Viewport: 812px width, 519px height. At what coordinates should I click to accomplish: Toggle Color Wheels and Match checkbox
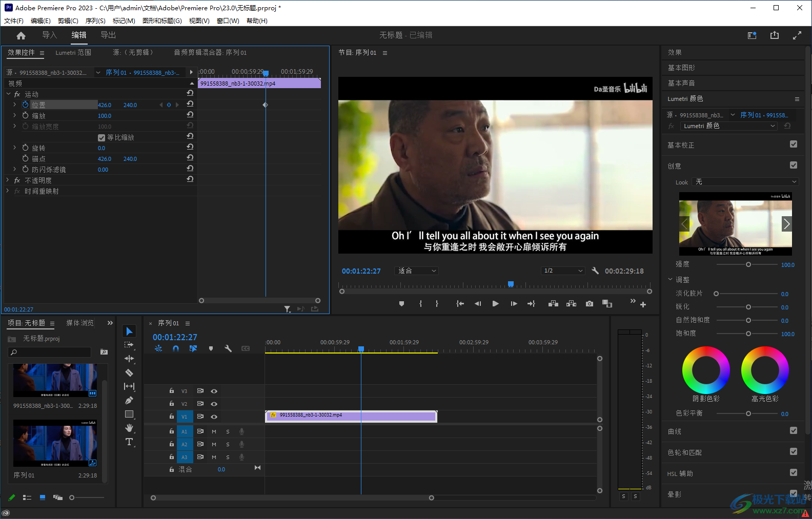click(794, 451)
